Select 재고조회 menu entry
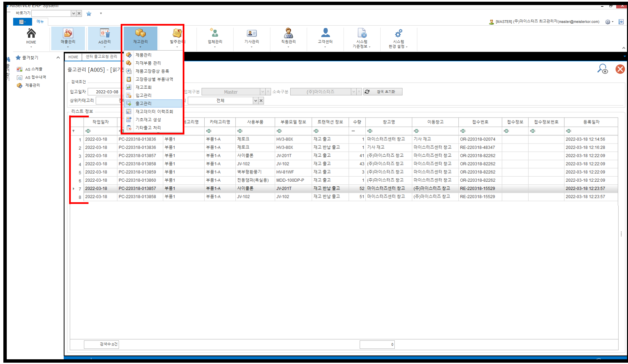Image resolution: width=628 pixels, height=364 pixels. pyautogui.click(x=153, y=87)
